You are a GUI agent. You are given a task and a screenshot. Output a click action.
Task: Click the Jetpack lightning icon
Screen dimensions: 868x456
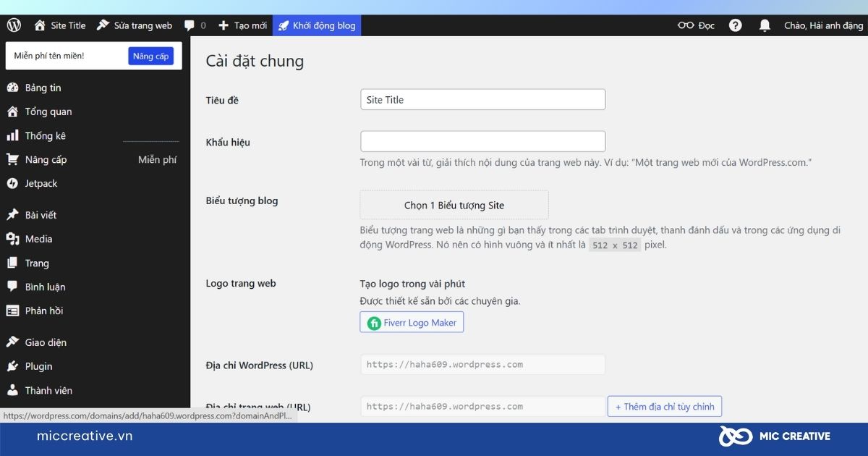click(x=12, y=183)
